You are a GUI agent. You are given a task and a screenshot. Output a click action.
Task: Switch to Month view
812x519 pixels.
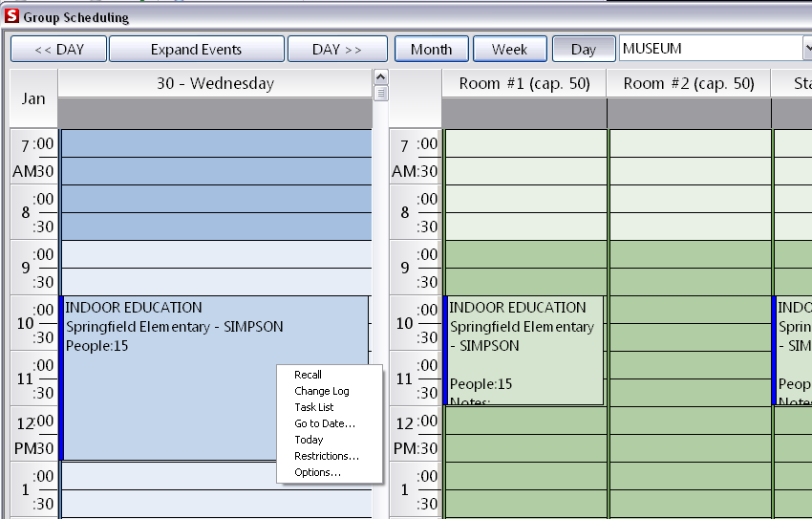point(432,49)
